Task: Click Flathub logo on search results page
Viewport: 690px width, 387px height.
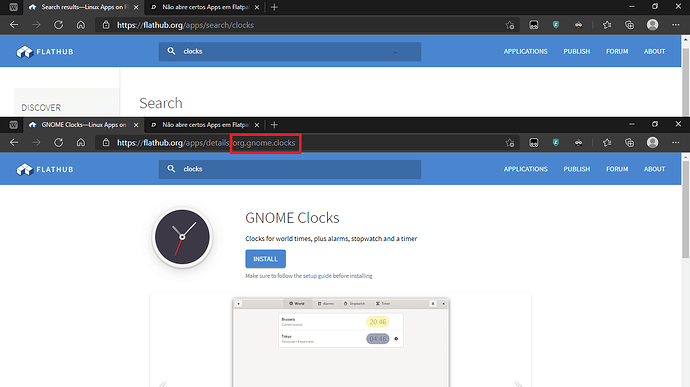Action: [45, 52]
